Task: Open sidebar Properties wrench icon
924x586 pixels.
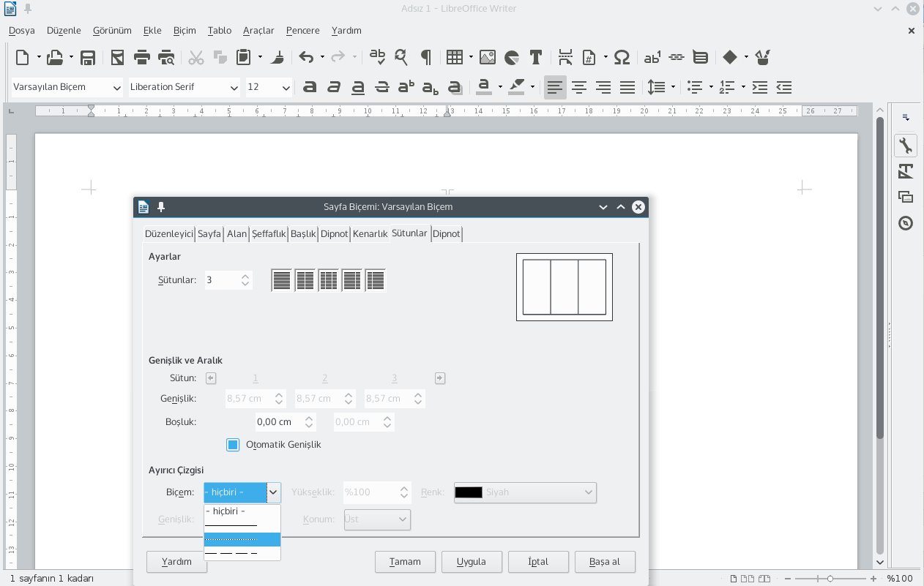Action: pyautogui.click(x=906, y=146)
